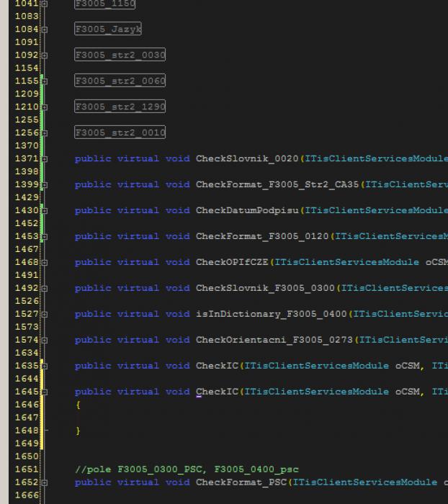Image resolution: width=448 pixels, height=504 pixels.
Task: Click opening brace on line 1646
Action: [x=78, y=405]
